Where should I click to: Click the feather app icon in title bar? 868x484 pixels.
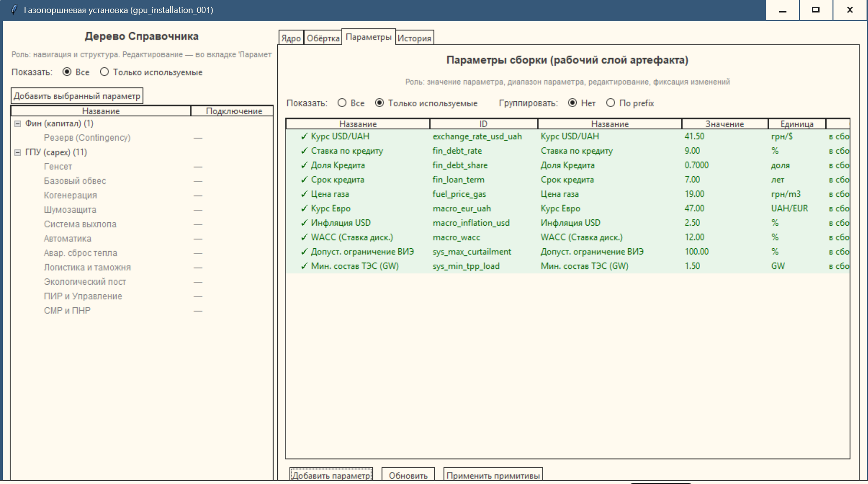click(x=14, y=10)
